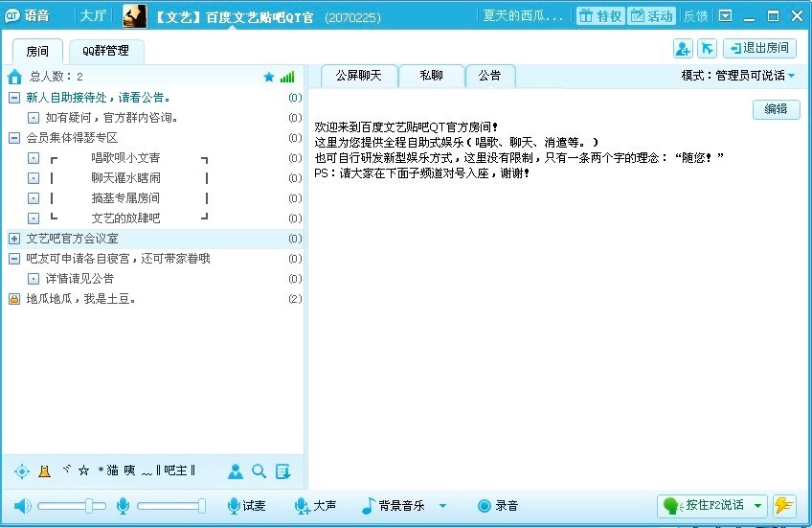Click the QT 语音 logo icon
Screen dimensions: 812x528
(12, 15)
